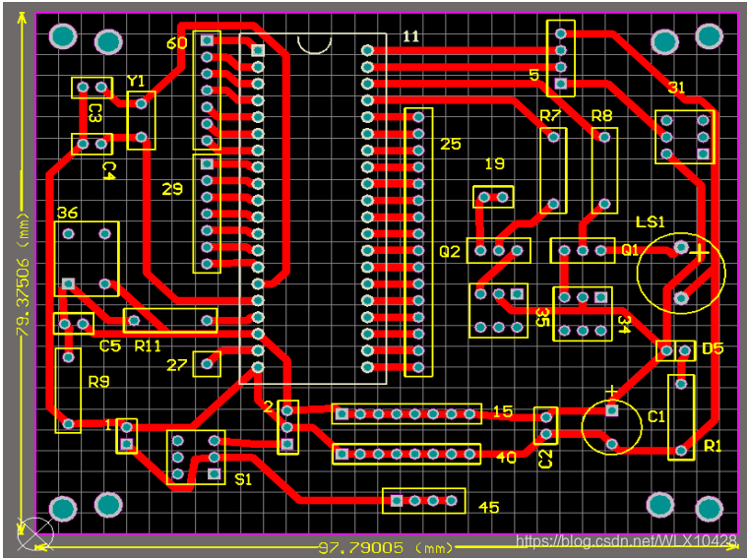Screen dimensions: 747x560
Task: Click the height dimension 79.37506 (mm)
Action: pos(23,275)
